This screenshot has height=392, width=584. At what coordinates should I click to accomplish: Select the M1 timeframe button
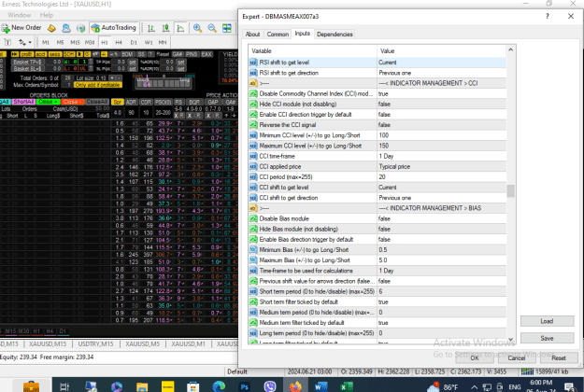pos(46,42)
